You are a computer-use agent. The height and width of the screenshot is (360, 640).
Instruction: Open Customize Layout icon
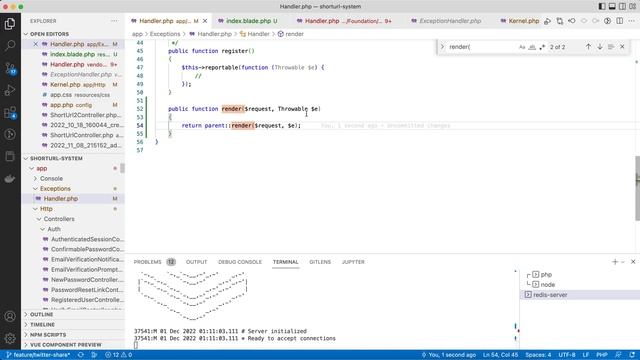tap(633, 7)
